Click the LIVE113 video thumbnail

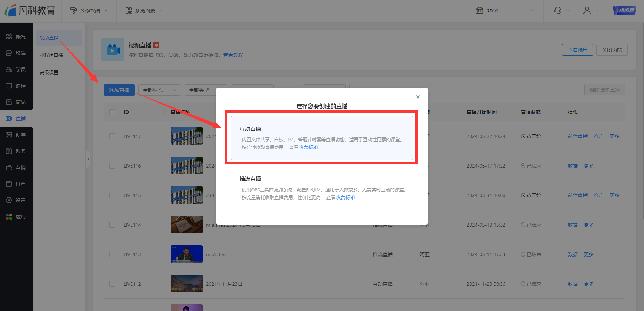click(186, 254)
